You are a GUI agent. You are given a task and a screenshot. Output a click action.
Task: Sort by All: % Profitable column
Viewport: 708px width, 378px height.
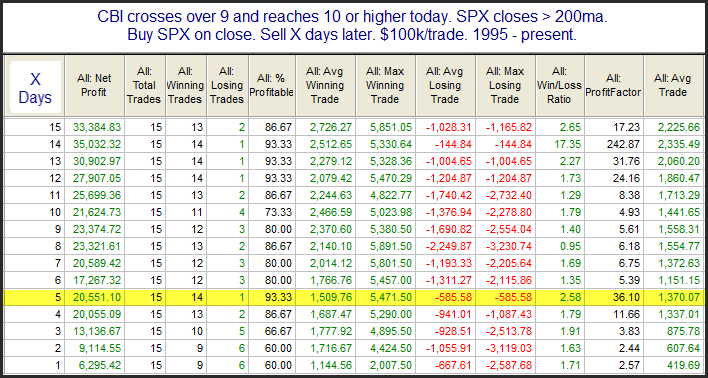point(271,85)
